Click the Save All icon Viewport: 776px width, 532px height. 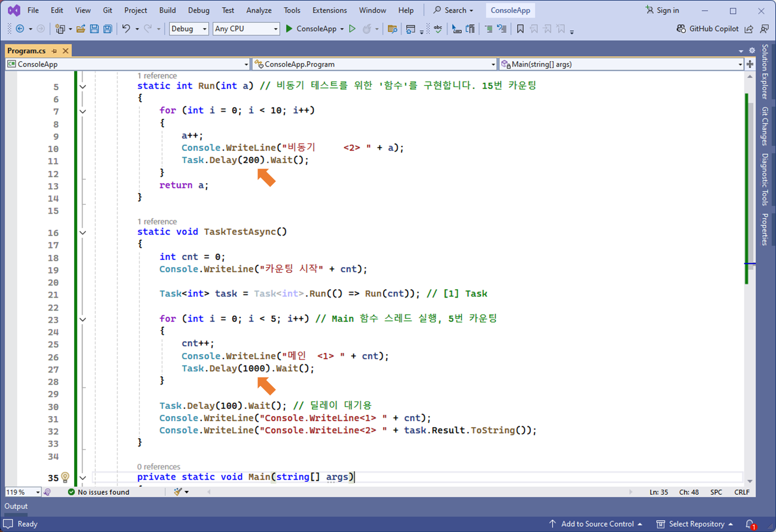pos(108,29)
